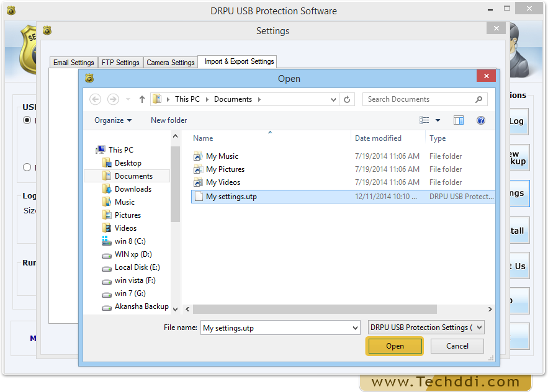This screenshot has height=392, width=548.
Task: Show the preview pane
Action: pos(459,120)
